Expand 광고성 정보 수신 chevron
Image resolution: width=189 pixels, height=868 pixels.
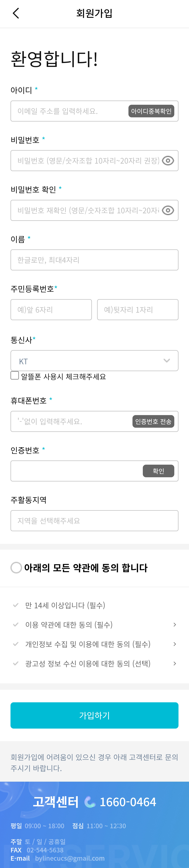point(174,663)
